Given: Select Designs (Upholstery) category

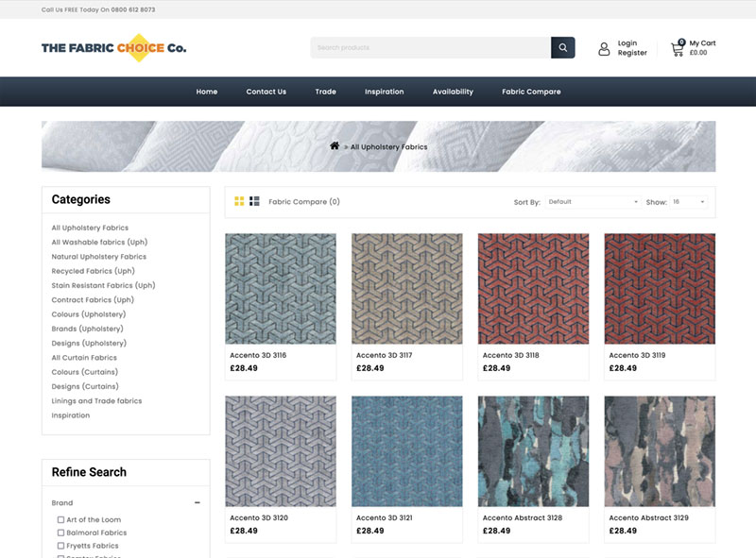Looking at the screenshot, I should [89, 343].
